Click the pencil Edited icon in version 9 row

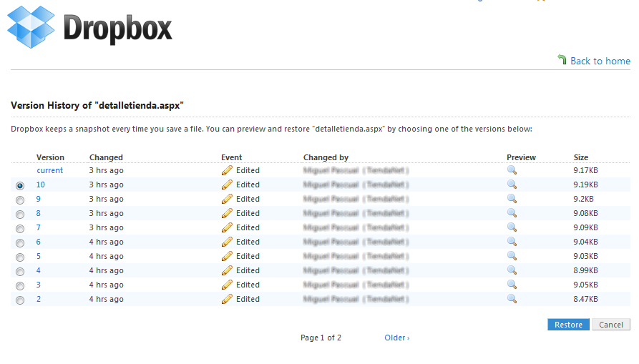(227, 199)
